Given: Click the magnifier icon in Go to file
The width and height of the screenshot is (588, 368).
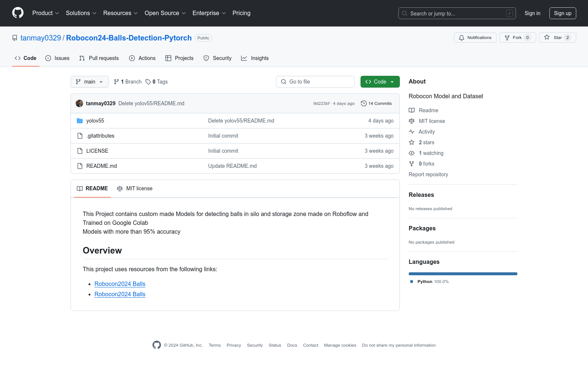Looking at the screenshot, I should point(284,82).
